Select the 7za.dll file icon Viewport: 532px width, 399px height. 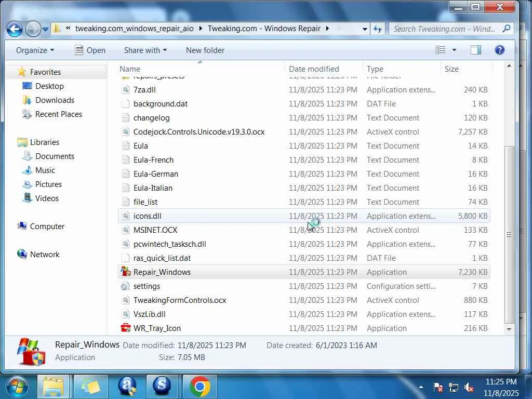pos(126,89)
